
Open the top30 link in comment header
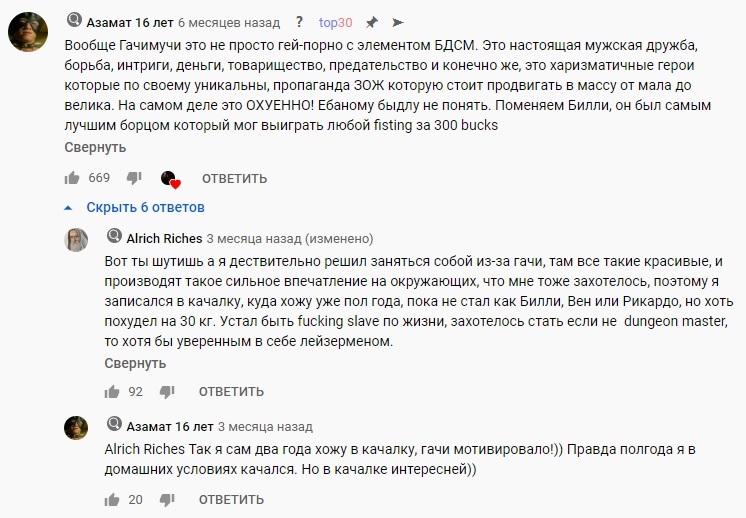pyautogui.click(x=335, y=21)
